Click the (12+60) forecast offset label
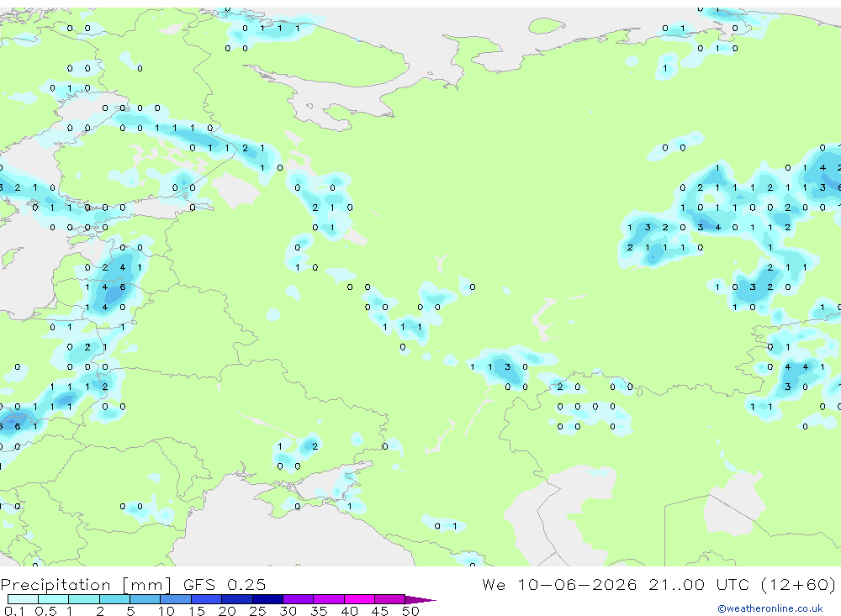 coord(798,585)
